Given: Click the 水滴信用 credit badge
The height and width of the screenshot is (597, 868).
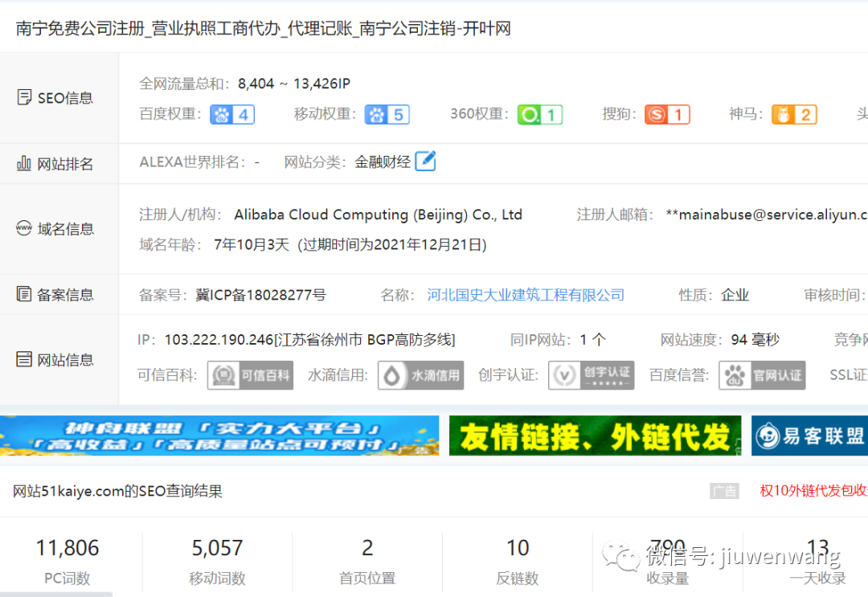Looking at the screenshot, I should pyautogui.click(x=420, y=375).
